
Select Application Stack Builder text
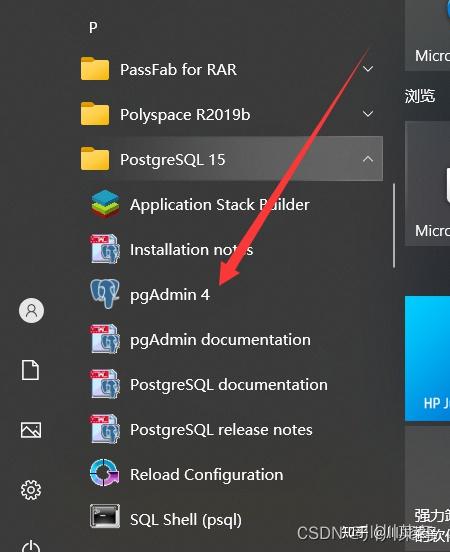click(x=220, y=205)
